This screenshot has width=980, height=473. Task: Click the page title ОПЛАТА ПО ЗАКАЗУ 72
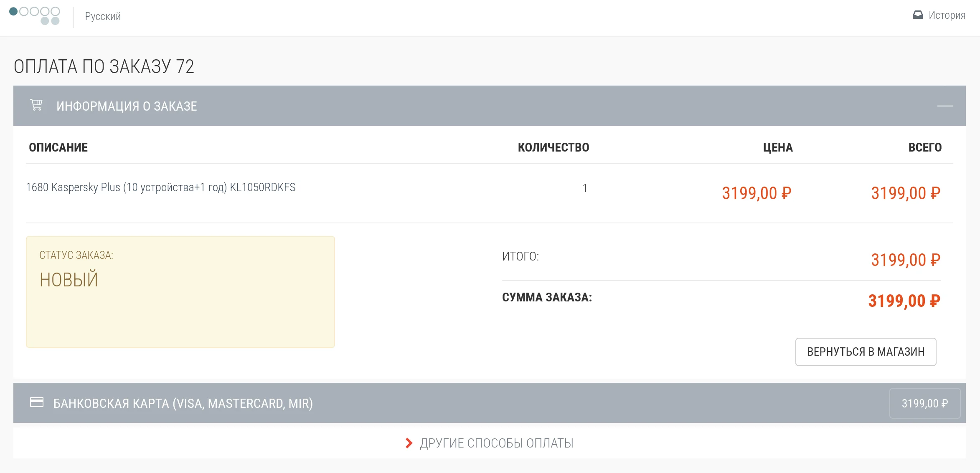coord(104,66)
